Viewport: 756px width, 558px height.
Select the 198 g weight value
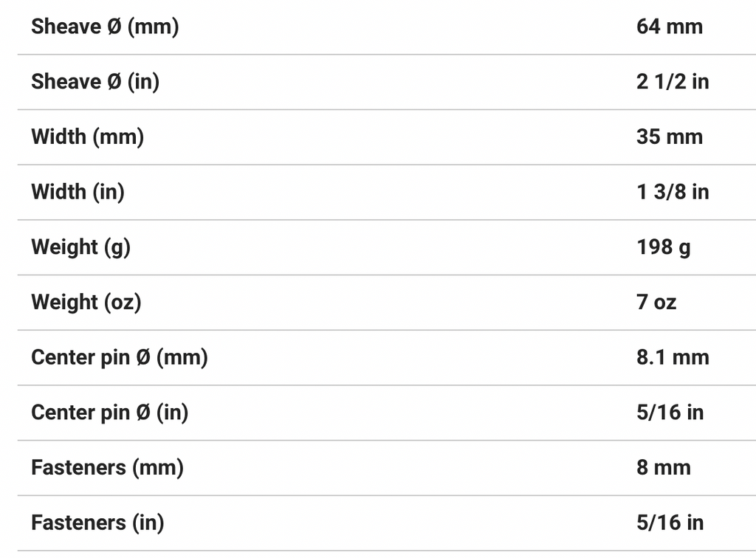[x=663, y=247]
